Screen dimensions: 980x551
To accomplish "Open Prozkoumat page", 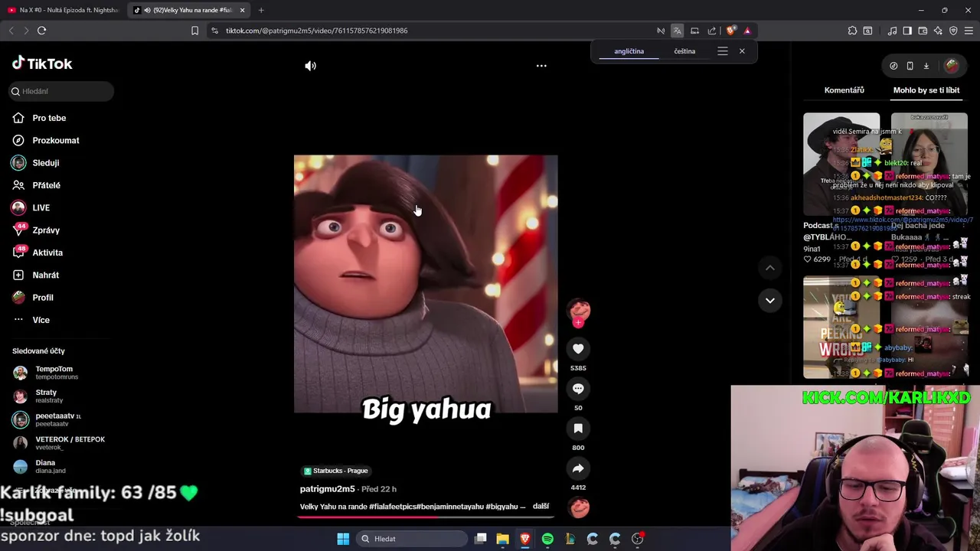I will click(56, 141).
